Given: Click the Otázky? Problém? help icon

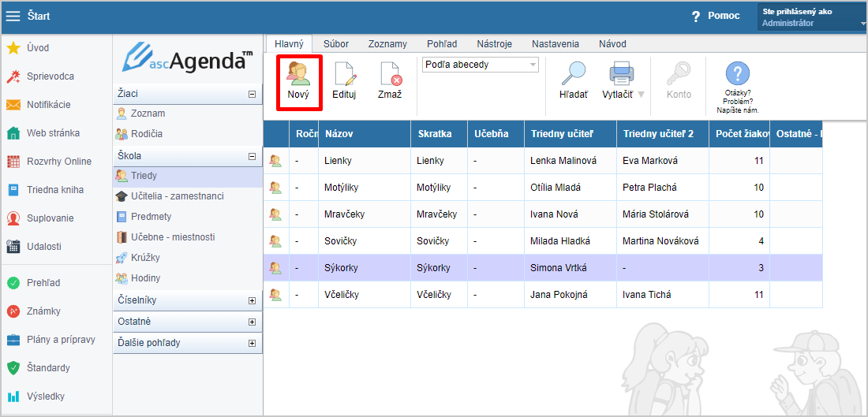Looking at the screenshot, I should [x=737, y=73].
